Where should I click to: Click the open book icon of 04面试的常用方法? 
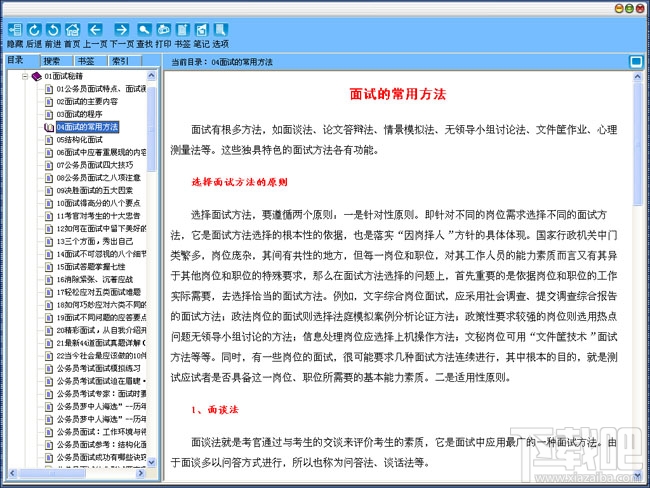(x=49, y=127)
